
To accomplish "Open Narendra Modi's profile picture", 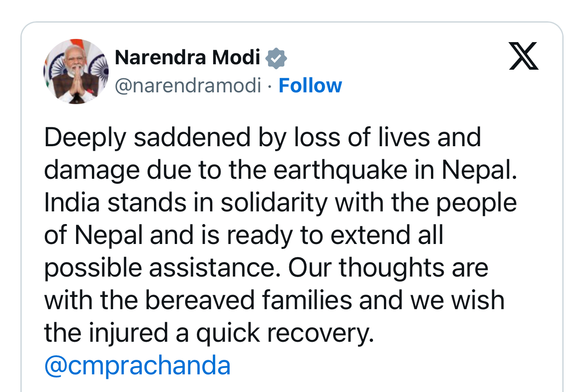I will tap(76, 72).
